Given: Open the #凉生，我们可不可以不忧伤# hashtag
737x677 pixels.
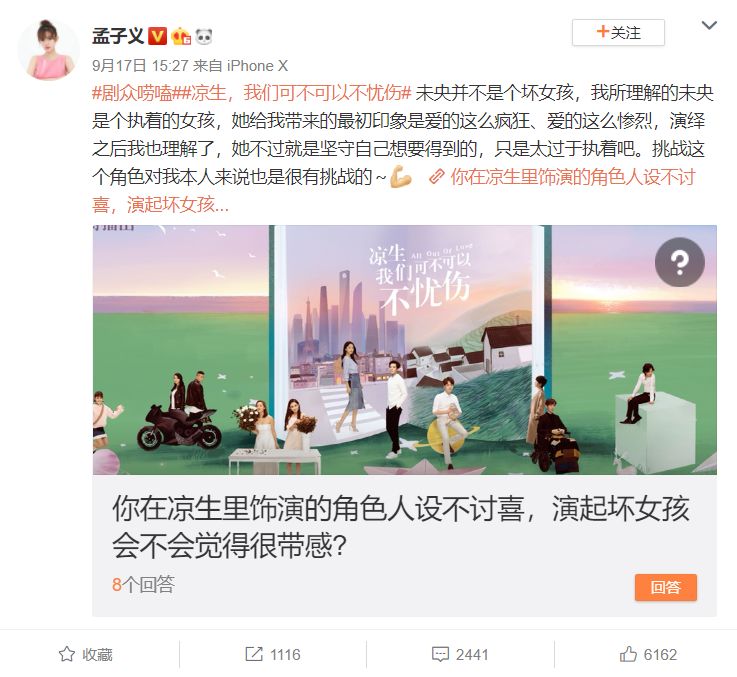Looking at the screenshot, I should coord(292,93).
